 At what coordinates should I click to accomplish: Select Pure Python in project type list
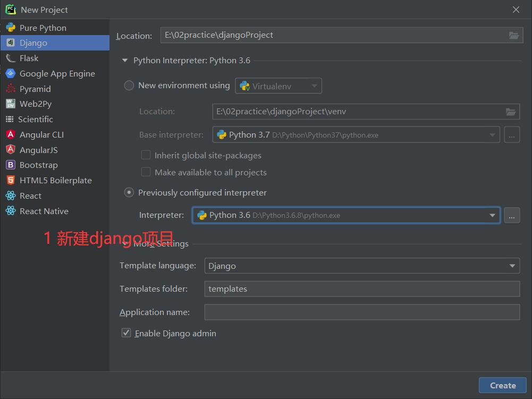(x=43, y=28)
